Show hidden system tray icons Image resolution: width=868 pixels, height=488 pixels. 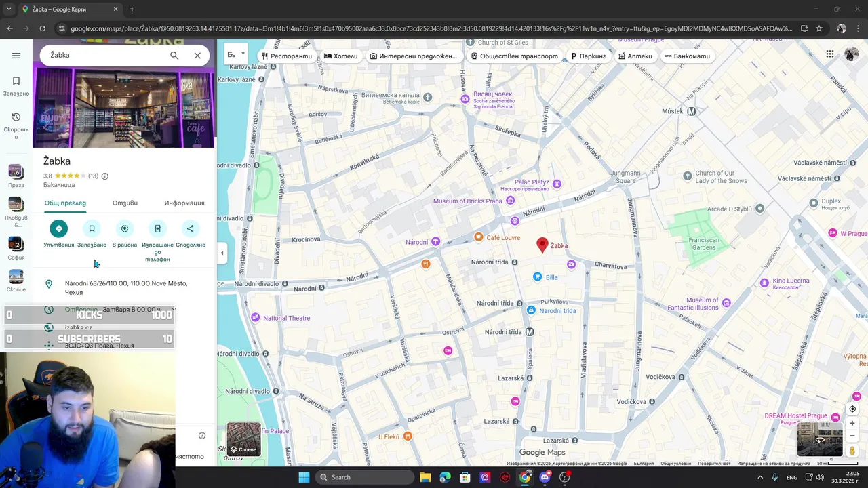click(x=759, y=477)
